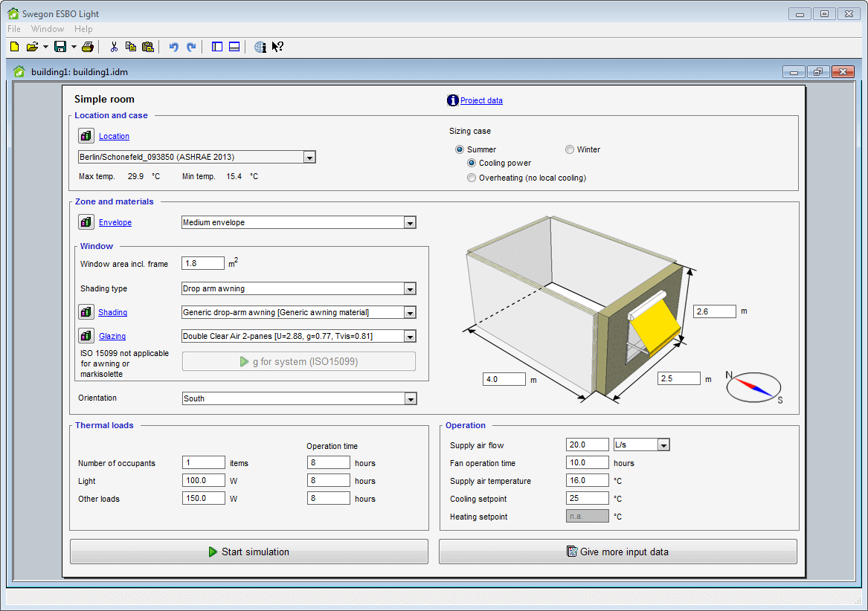Expand the Shading type dropdown
The image size is (868, 611).
coord(409,289)
